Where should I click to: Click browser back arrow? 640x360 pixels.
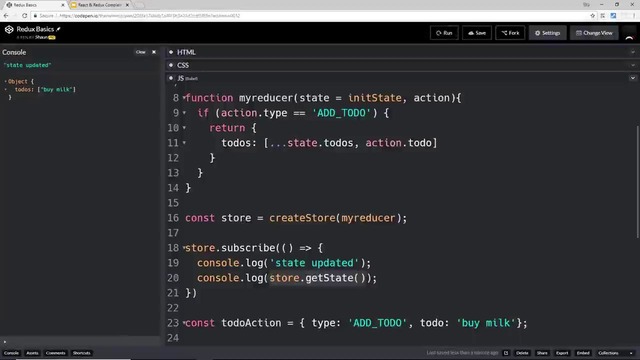(x=6, y=16)
